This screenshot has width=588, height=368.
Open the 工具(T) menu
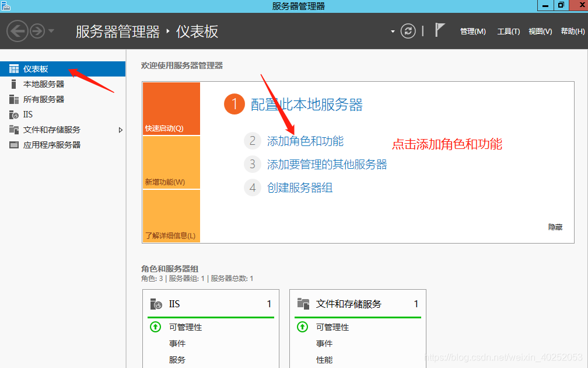pyautogui.click(x=509, y=32)
